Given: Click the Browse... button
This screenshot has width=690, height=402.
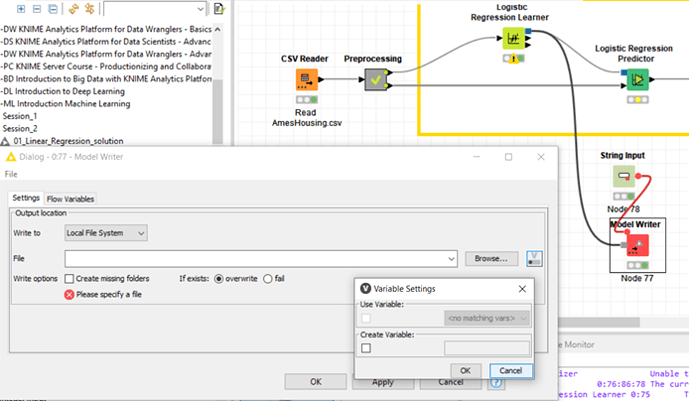Looking at the screenshot, I should pos(491,259).
